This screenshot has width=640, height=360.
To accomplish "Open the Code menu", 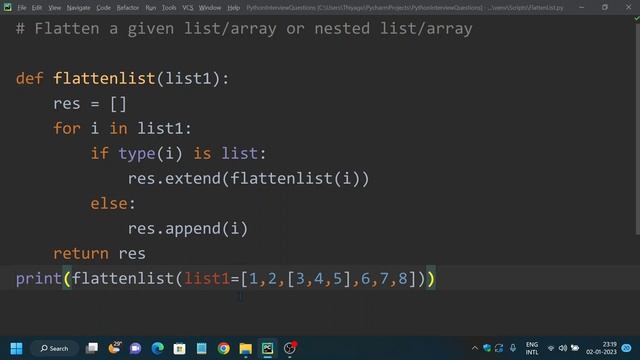I will pos(103,8).
